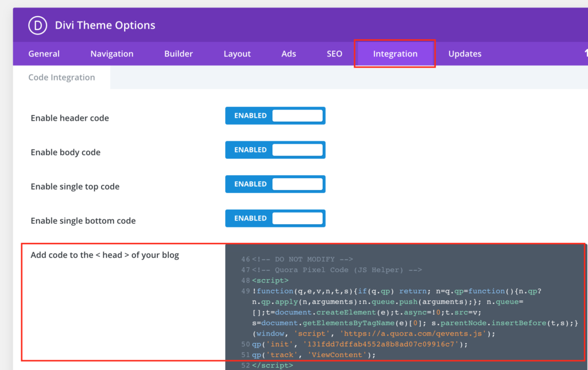Click the 'Enable single top code' label
The image size is (588, 370).
(75, 187)
